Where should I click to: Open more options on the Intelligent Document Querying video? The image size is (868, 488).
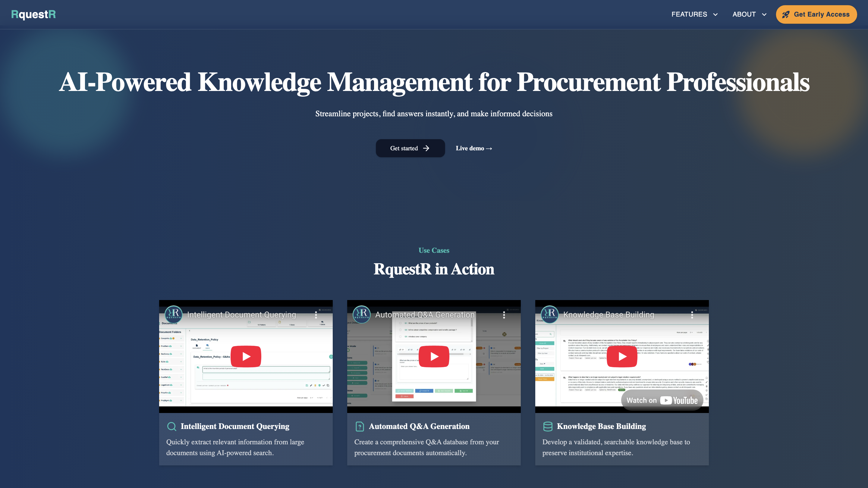pyautogui.click(x=316, y=314)
